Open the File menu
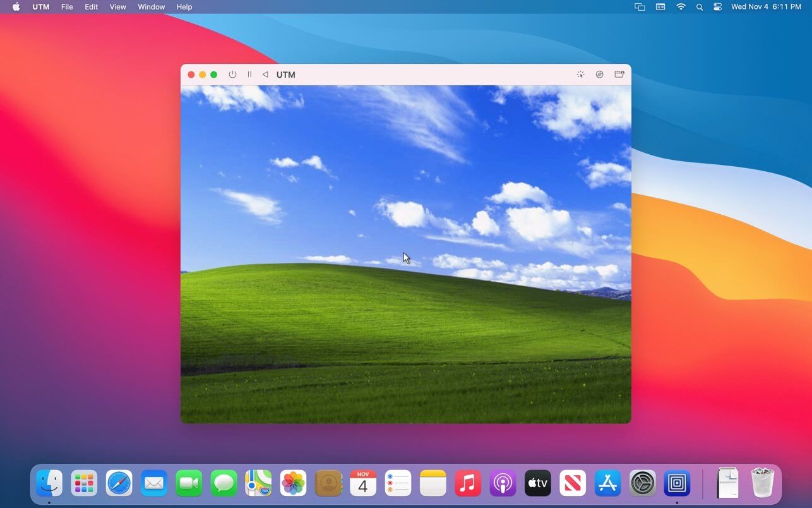The image size is (812, 508). point(67,7)
